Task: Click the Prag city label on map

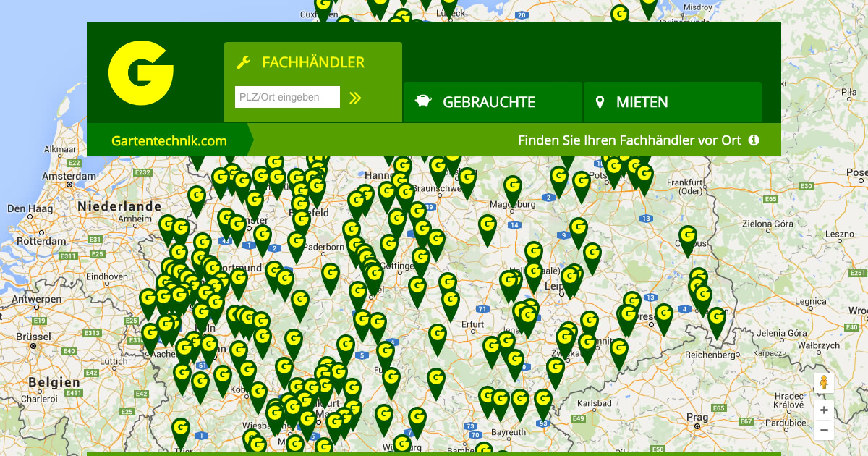Action: point(697,417)
